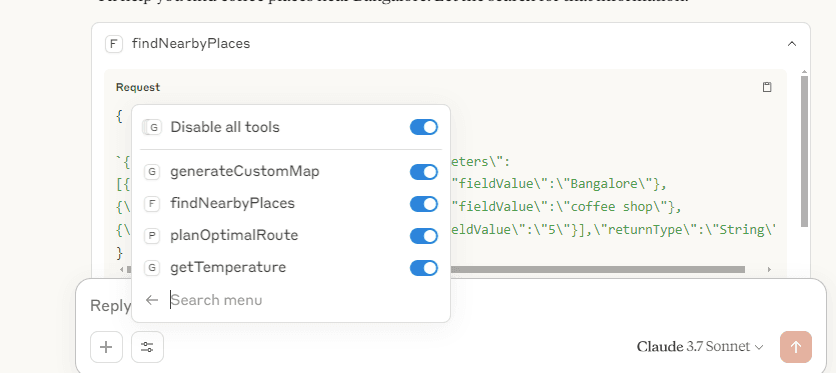Viewport: 836px width, 373px height.
Task: Select the planOptimalRoute menu entry
Action: pos(291,236)
